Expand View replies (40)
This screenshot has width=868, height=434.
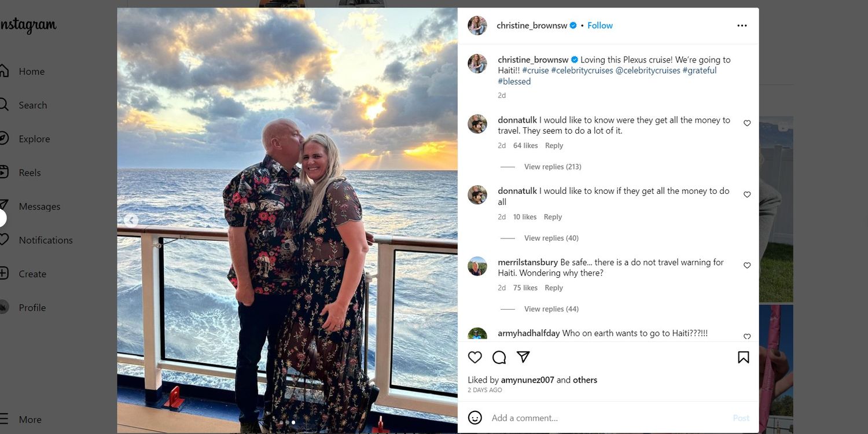click(551, 238)
